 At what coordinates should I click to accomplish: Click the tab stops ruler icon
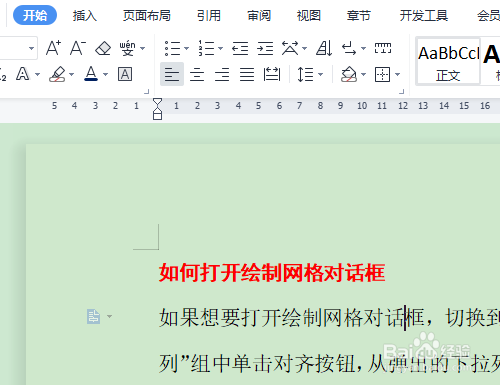point(383,48)
